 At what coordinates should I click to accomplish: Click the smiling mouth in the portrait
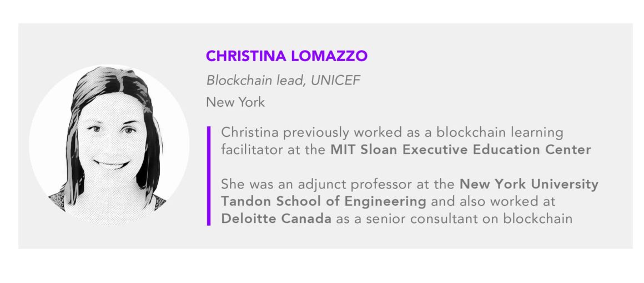tap(111, 164)
